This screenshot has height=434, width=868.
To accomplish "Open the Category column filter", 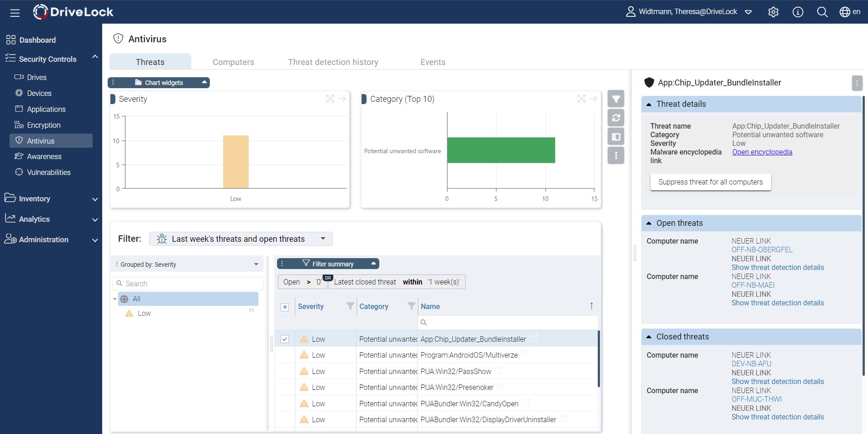I will pos(412,306).
